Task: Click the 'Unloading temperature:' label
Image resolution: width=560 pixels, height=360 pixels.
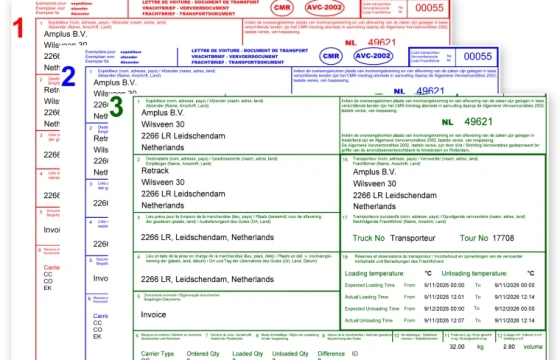Action: [x=475, y=274]
